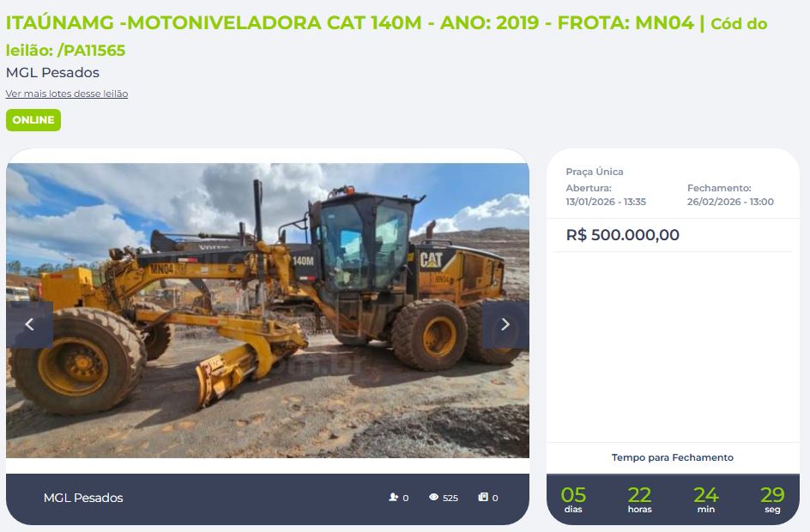Screen dimensions: 810x532
Task: Open the main CAT grader photo
Action: [268, 311]
